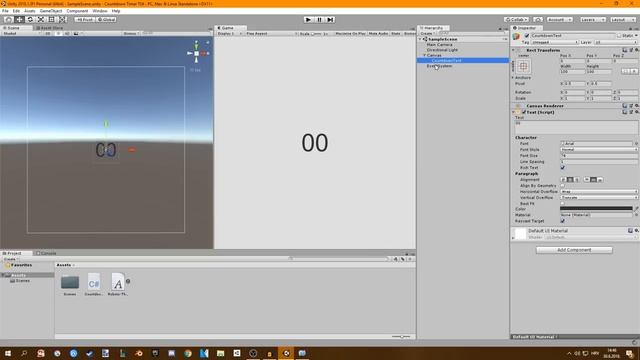This screenshot has height=360, width=640.
Task: Select the Rect Transform tool
Action: tap(51, 20)
